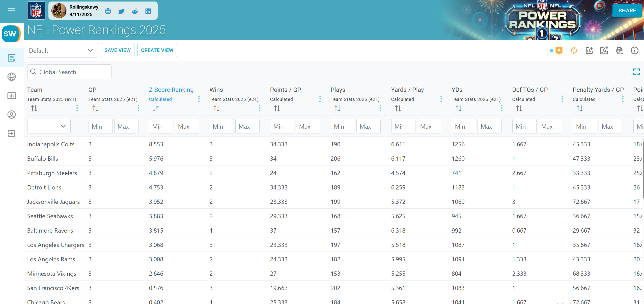This screenshot has height=304, width=644.
Task: Sort by Team column arrows
Action: [x=34, y=108]
